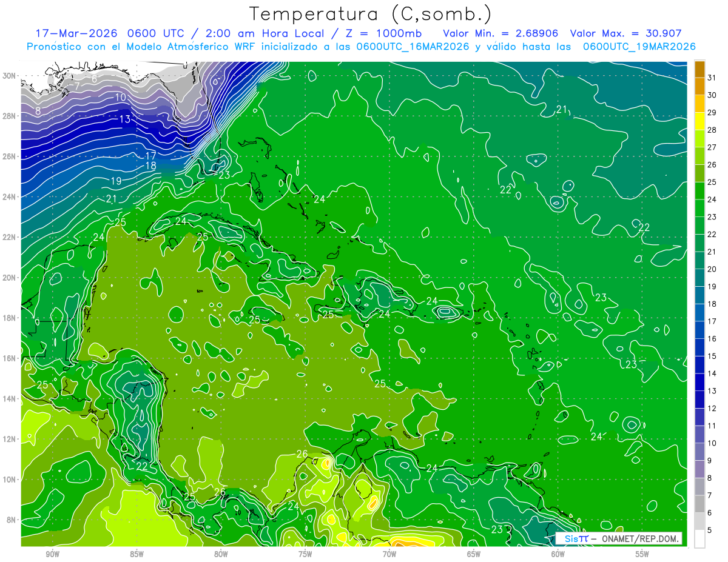Click the 55W longitude axis label
728x562 pixels.
tap(642, 554)
